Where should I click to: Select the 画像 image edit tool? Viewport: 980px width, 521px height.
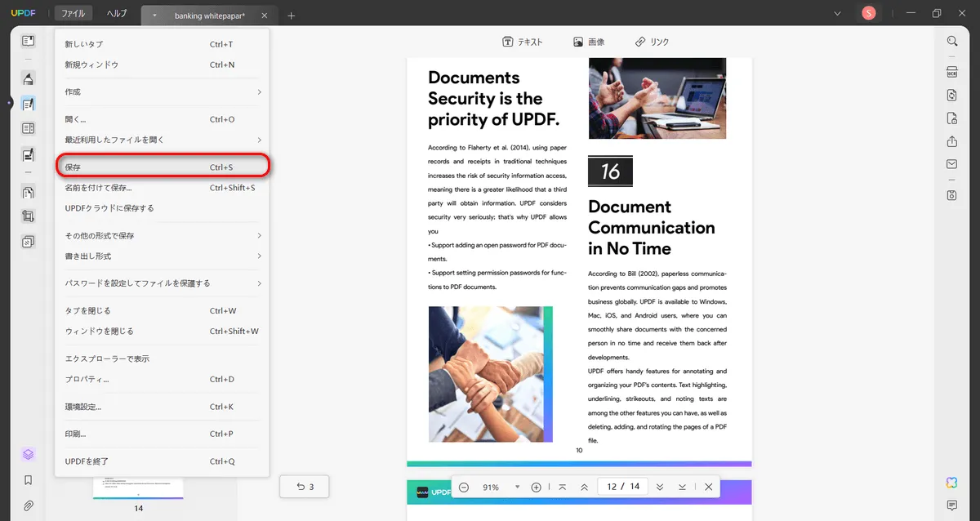pos(589,42)
